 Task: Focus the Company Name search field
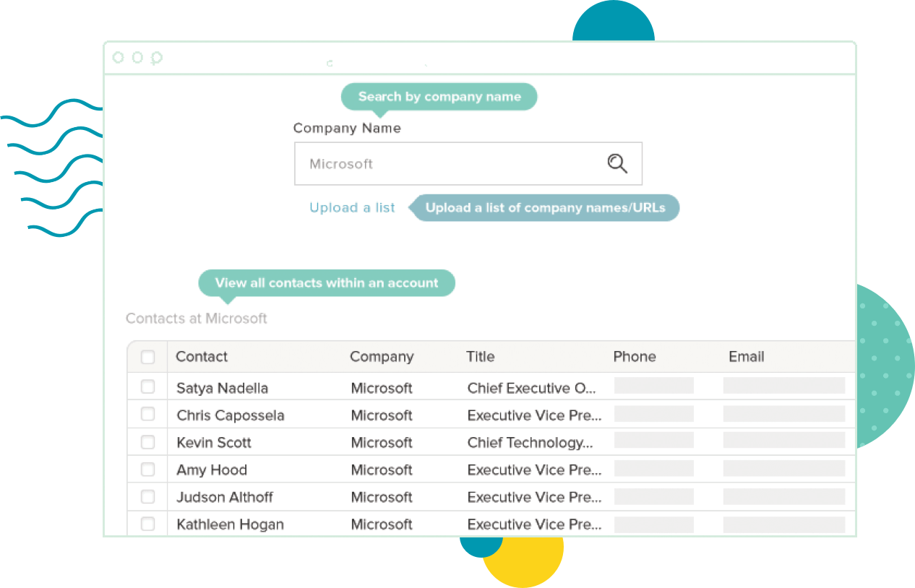[468, 163]
